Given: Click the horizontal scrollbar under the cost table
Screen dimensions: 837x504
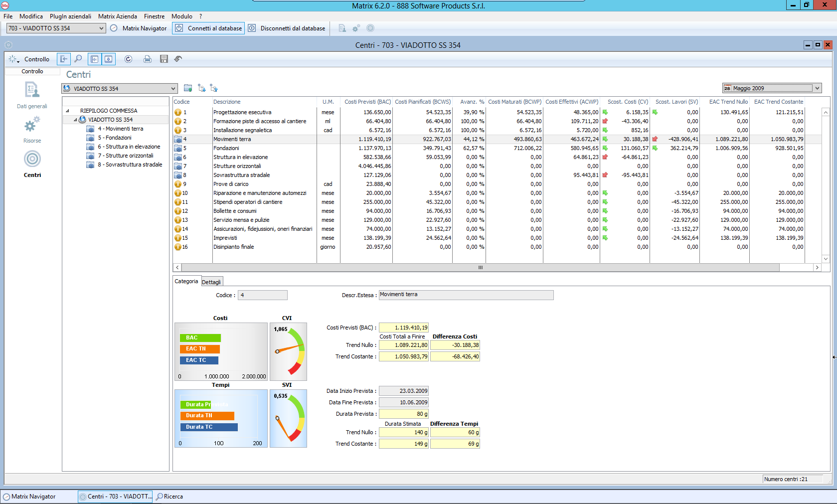Looking at the screenshot, I should click(480, 268).
